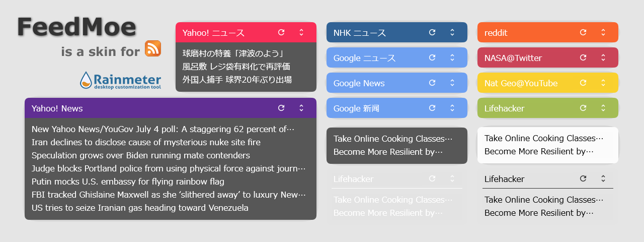Screen dimensions: 644x242
Task: Open faded white Lifehacker title
Action: tap(353, 179)
